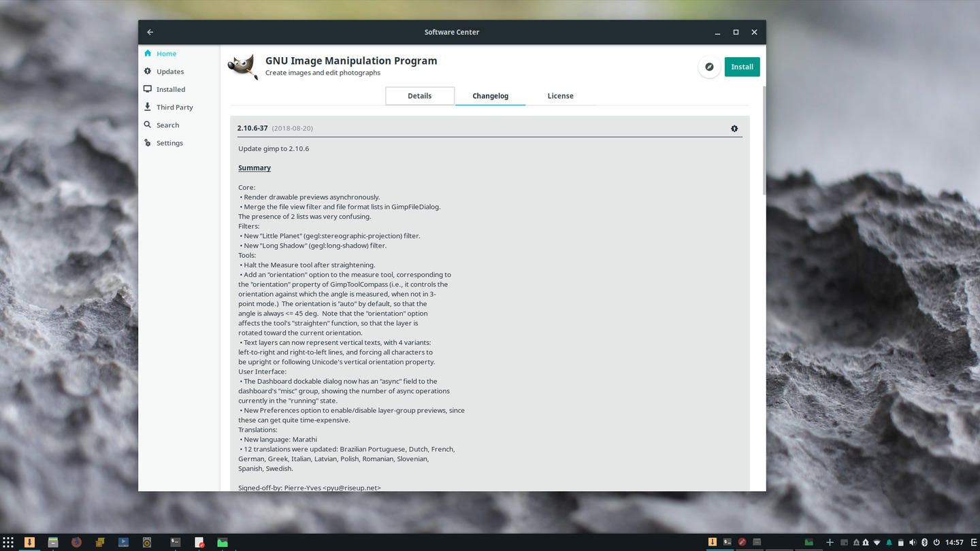The height and width of the screenshot is (551, 980).
Task: Click version text 2.10.6-37
Action: (252, 128)
